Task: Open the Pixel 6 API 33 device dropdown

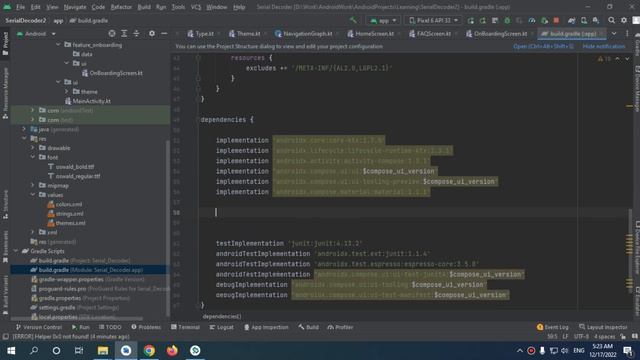Action: coord(433,20)
